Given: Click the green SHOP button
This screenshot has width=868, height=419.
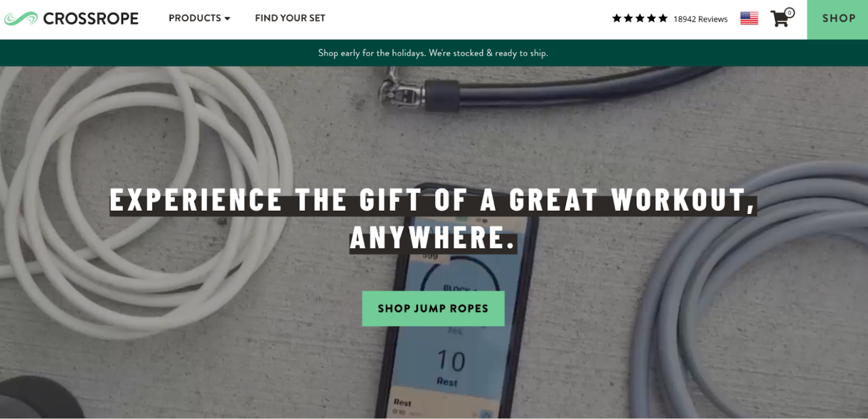Looking at the screenshot, I should [838, 20].
